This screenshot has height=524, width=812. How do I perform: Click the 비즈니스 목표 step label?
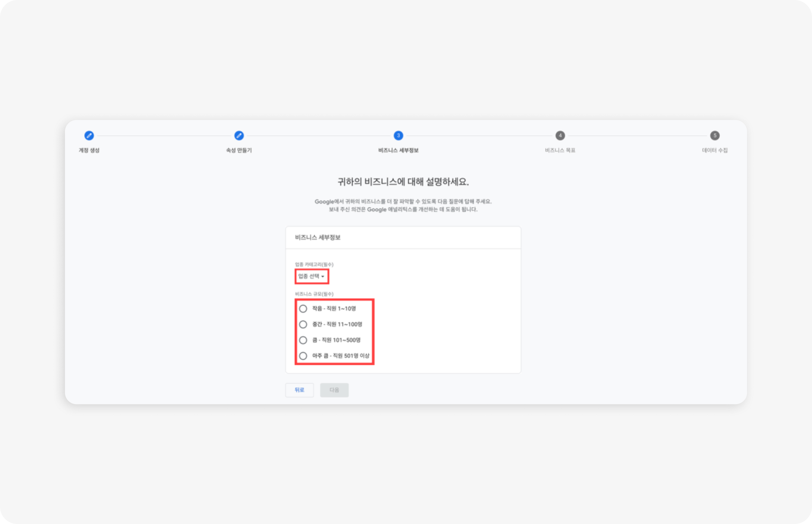coord(560,150)
